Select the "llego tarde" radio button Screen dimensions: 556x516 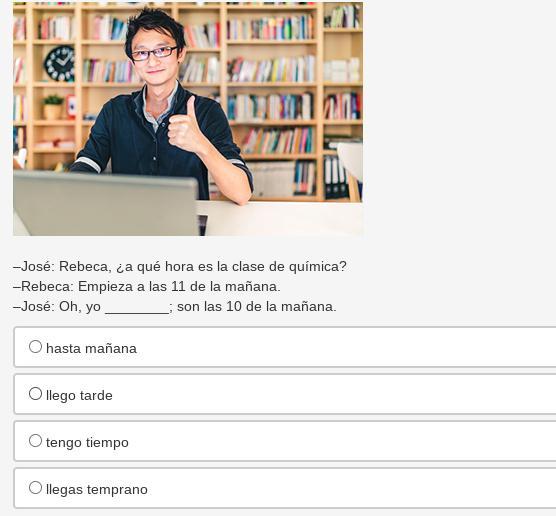(x=35, y=394)
